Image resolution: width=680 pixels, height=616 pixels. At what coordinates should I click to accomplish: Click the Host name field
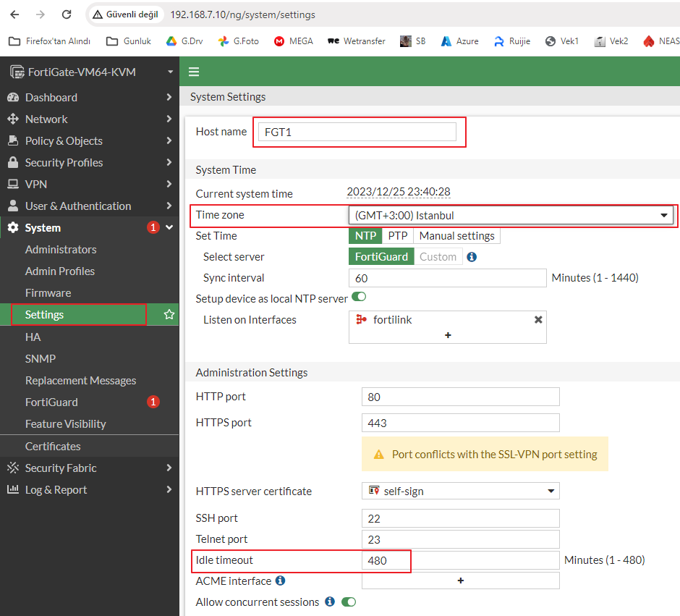pyautogui.click(x=357, y=132)
